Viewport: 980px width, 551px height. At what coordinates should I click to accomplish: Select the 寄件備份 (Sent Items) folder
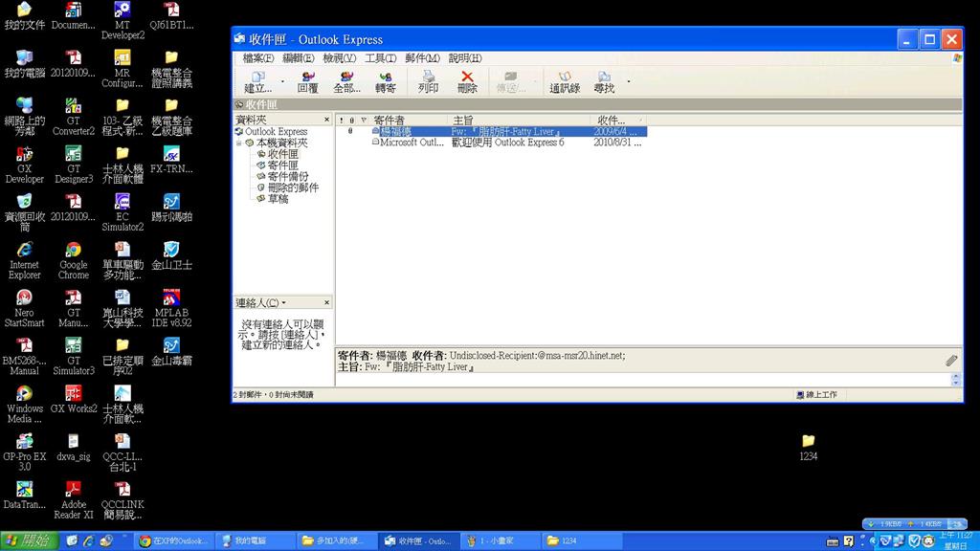tap(282, 176)
